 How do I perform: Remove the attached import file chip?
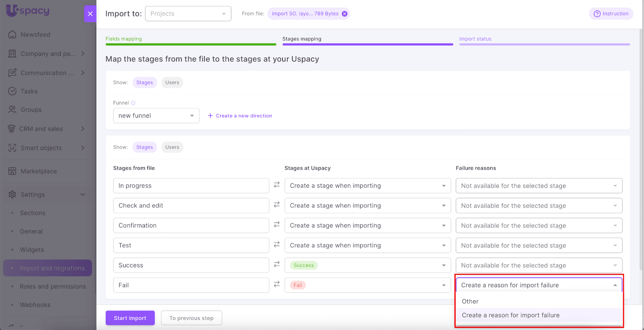(345, 14)
